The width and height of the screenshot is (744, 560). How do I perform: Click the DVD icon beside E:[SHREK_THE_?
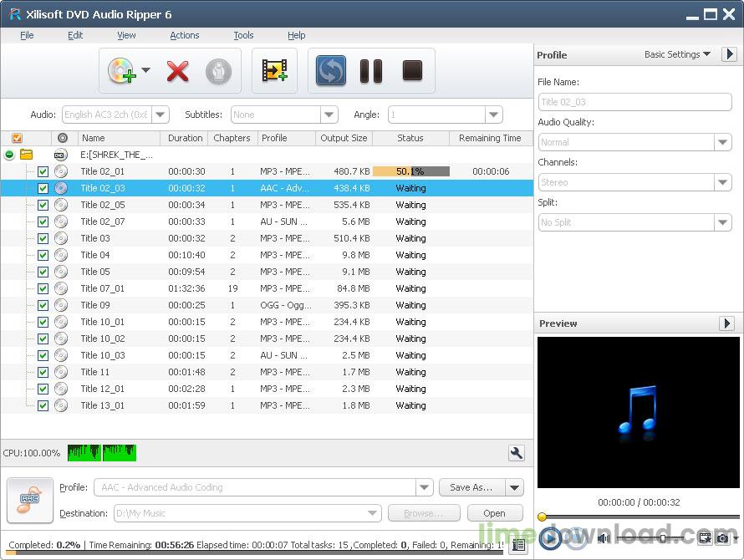tap(60, 155)
